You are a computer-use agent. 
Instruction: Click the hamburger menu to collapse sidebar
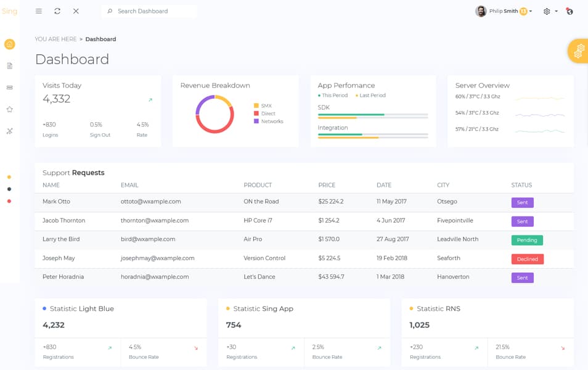point(38,10)
